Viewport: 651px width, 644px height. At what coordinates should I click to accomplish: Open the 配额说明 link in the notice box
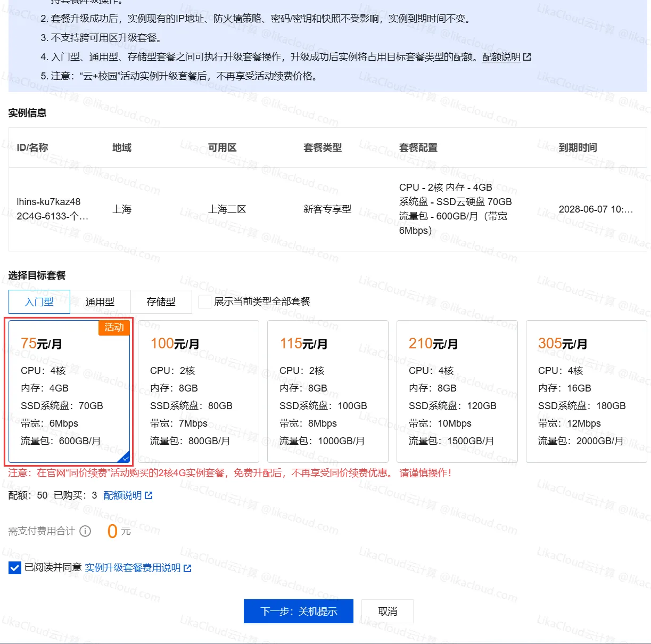click(501, 57)
